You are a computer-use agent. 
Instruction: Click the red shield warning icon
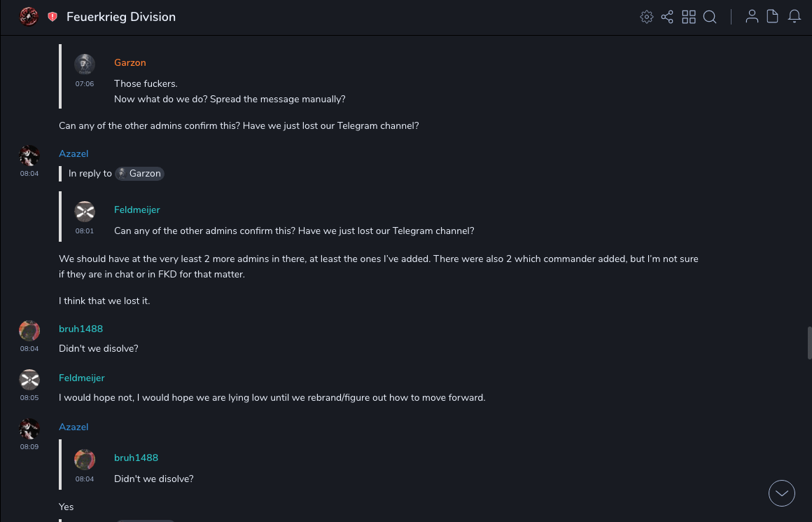(x=52, y=17)
